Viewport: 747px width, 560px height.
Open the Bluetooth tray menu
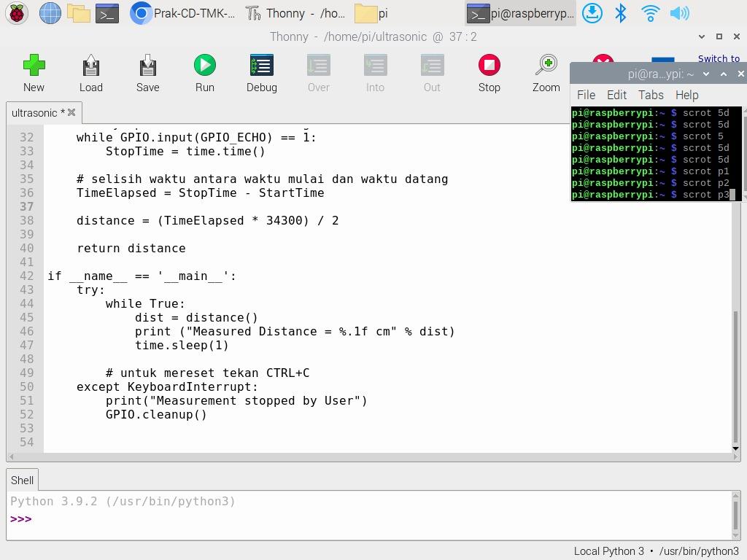click(620, 13)
